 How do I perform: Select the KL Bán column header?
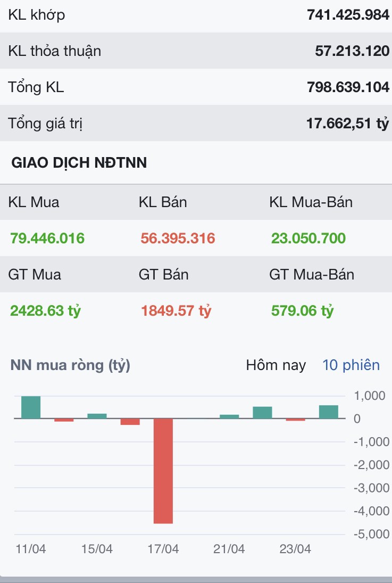(x=163, y=202)
